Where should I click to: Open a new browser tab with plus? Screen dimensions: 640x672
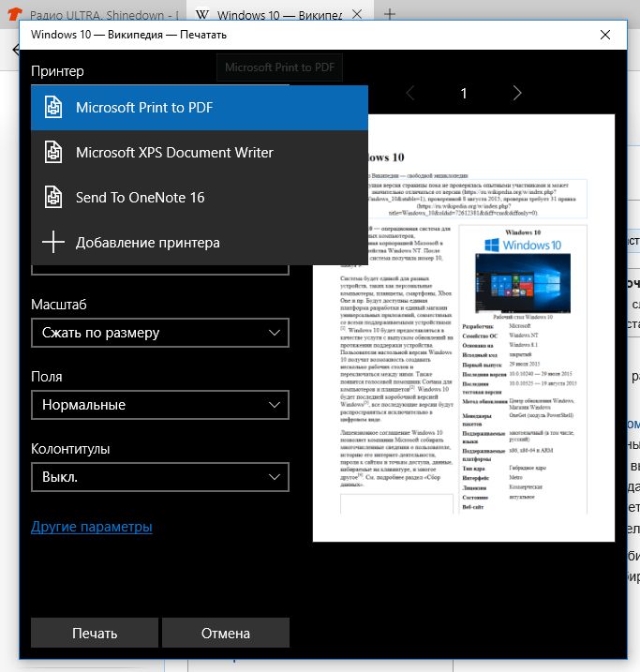point(390,14)
